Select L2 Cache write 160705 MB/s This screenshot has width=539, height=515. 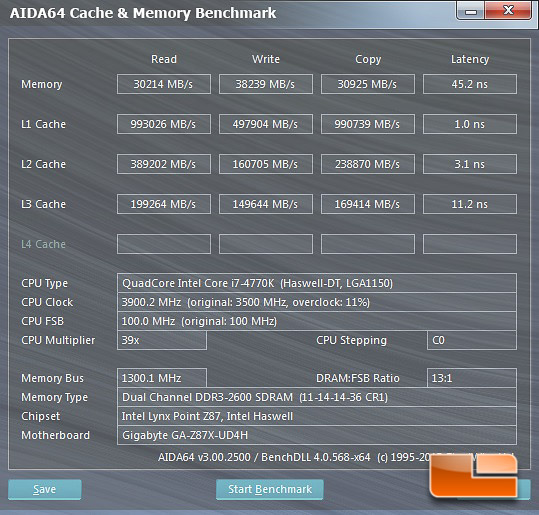tap(266, 164)
